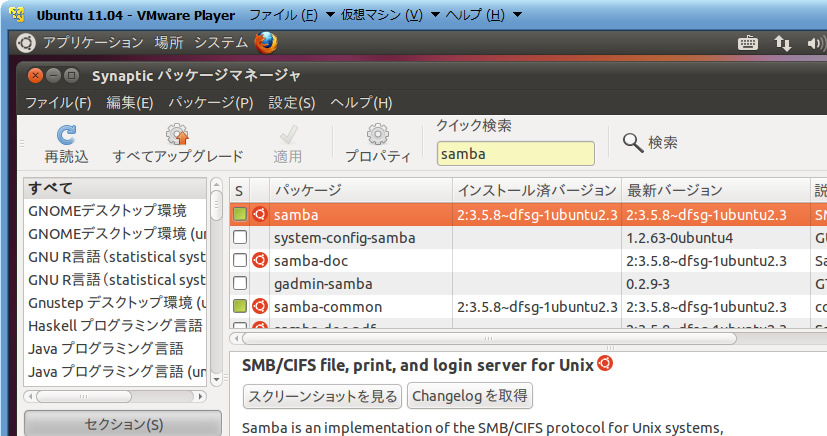
Task: Click category list scroll up arrow
Action: tap(216, 184)
